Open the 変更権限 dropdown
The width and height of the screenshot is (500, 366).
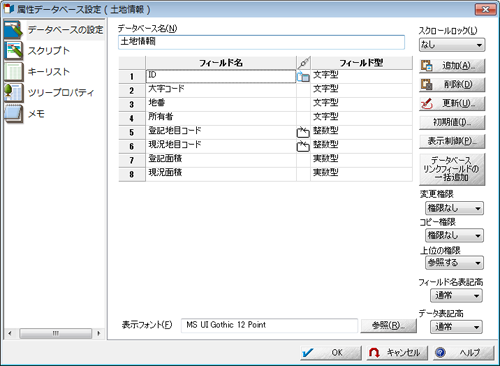[x=454, y=208]
